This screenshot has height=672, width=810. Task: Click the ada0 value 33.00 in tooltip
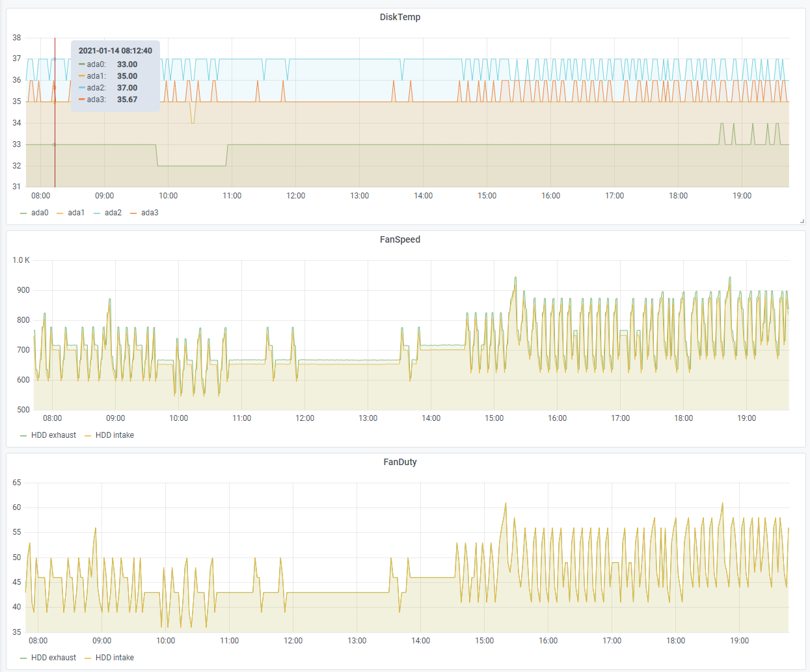(x=127, y=64)
